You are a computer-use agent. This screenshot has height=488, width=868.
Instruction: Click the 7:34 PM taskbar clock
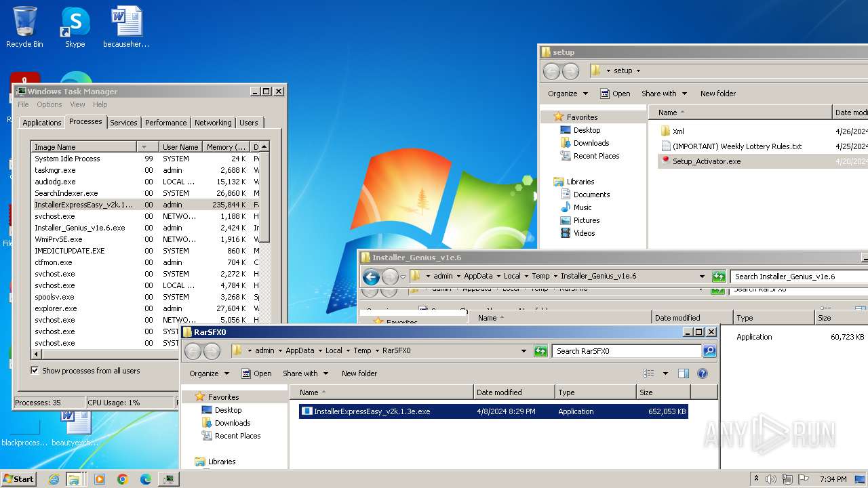[x=833, y=479]
